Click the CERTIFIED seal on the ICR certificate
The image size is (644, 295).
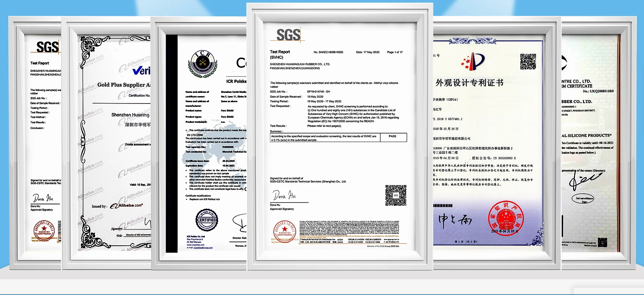click(x=207, y=220)
